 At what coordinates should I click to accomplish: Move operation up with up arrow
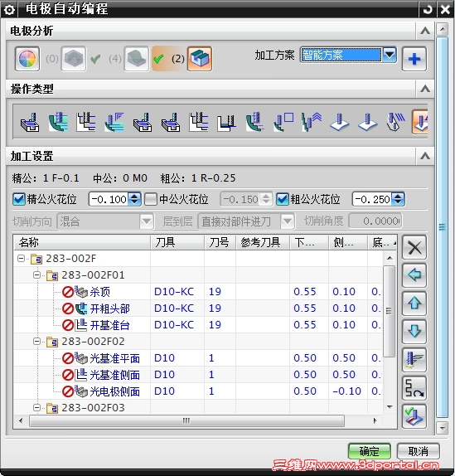(414, 304)
